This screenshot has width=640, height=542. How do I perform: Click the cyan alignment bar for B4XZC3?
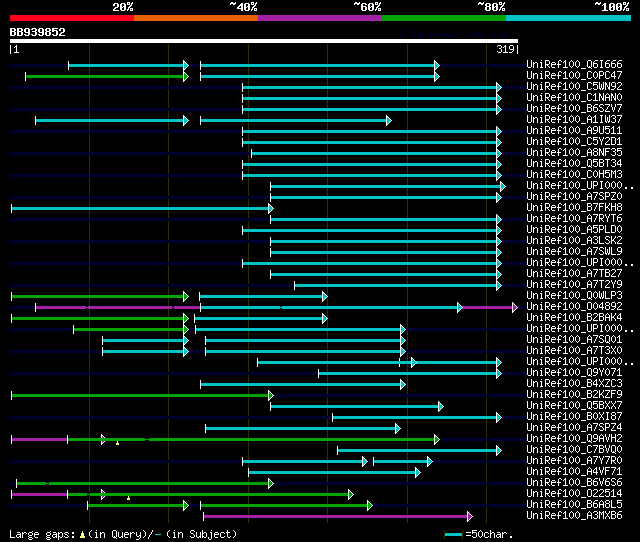(x=303, y=384)
